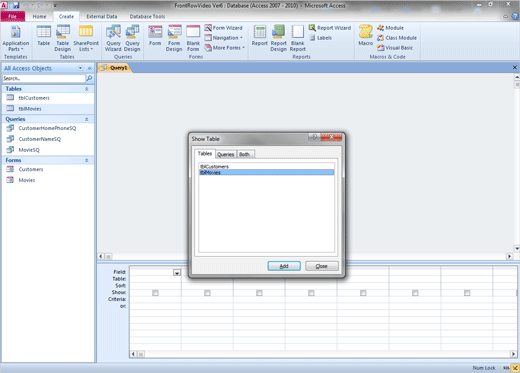
Task: Select the Table Design tool
Action: click(x=63, y=39)
